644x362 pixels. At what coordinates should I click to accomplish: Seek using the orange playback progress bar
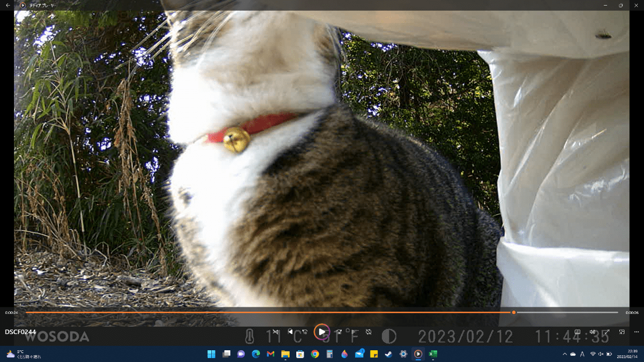321,312
